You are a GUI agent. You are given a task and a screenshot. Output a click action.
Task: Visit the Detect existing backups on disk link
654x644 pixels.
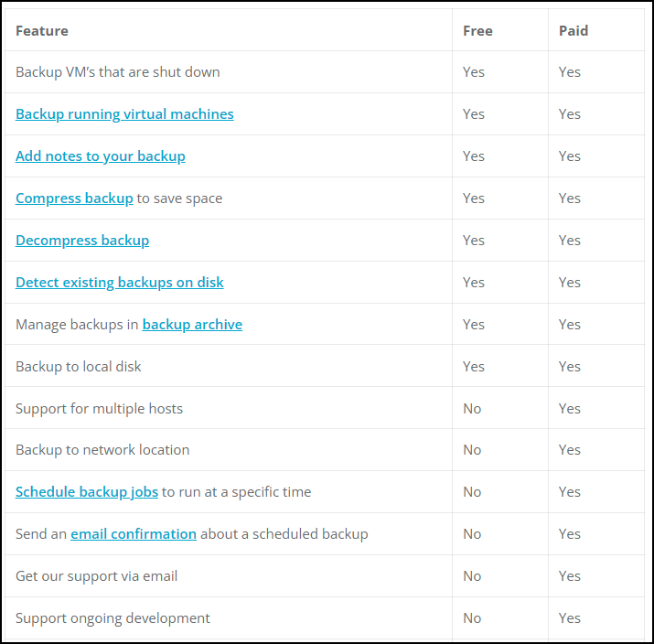120,283
